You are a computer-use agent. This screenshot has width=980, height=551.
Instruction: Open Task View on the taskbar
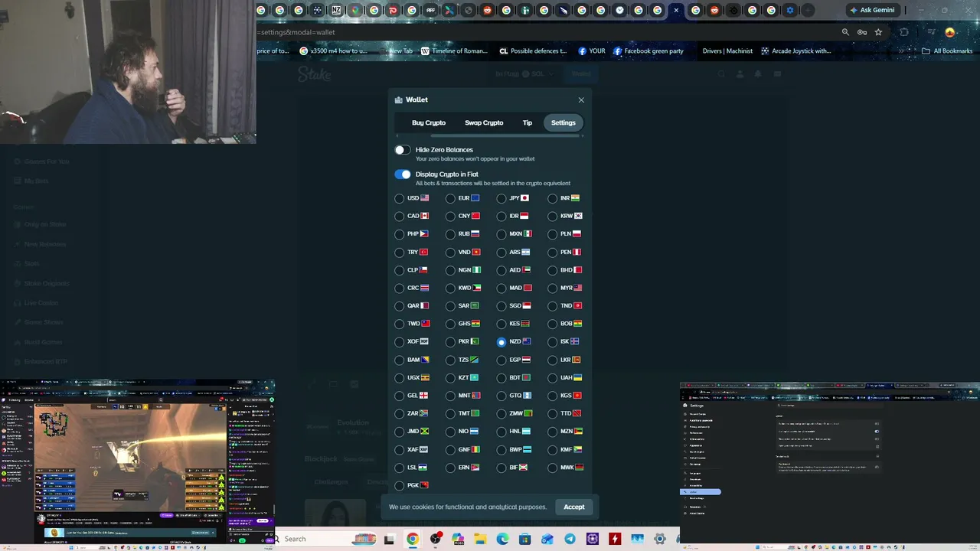(x=389, y=540)
